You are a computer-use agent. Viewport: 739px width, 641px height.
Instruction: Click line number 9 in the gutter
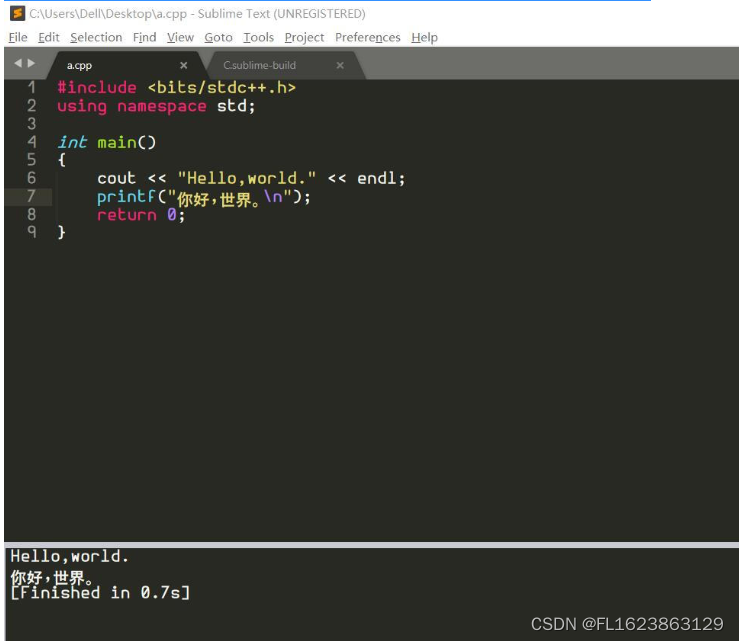32,231
